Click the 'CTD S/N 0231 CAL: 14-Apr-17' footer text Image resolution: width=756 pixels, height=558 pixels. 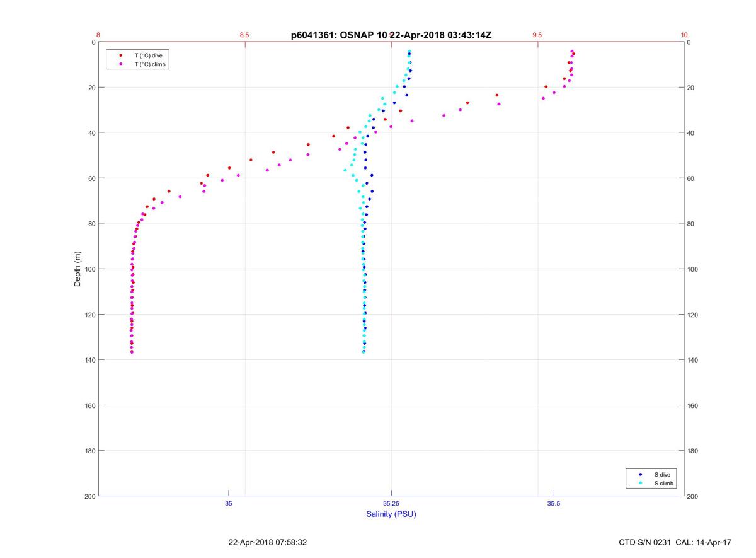pos(675,542)
